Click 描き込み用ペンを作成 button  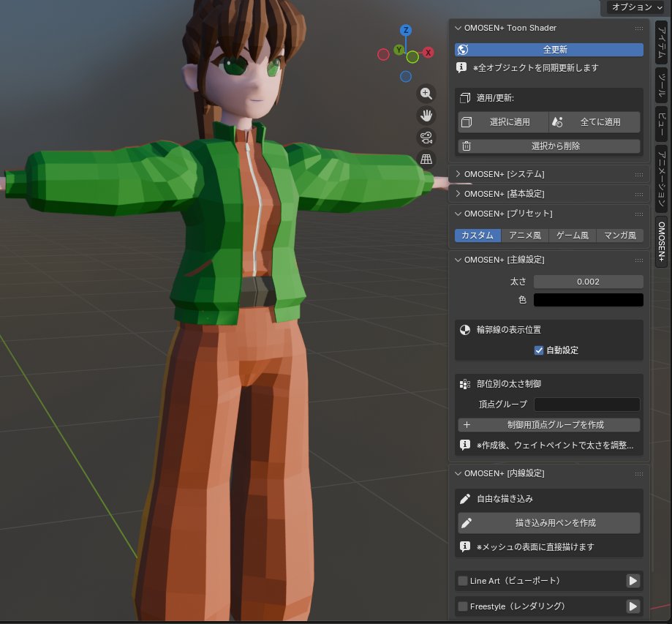pos(549,523)
